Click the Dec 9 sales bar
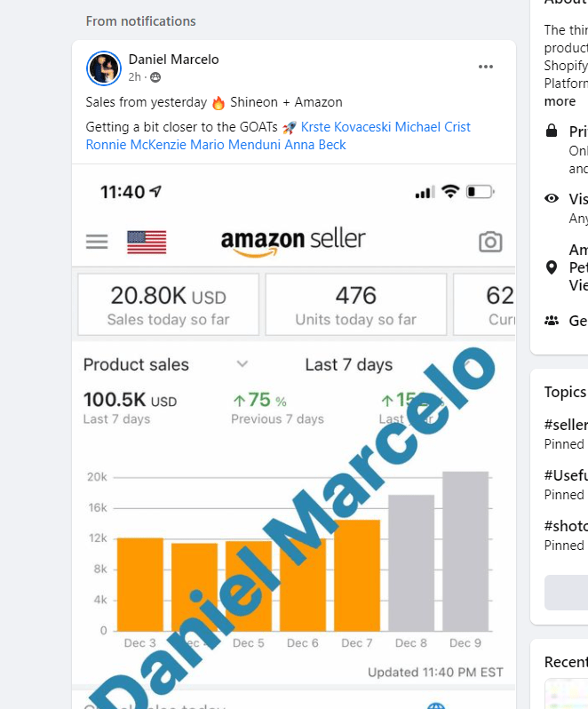 point(465,551)
